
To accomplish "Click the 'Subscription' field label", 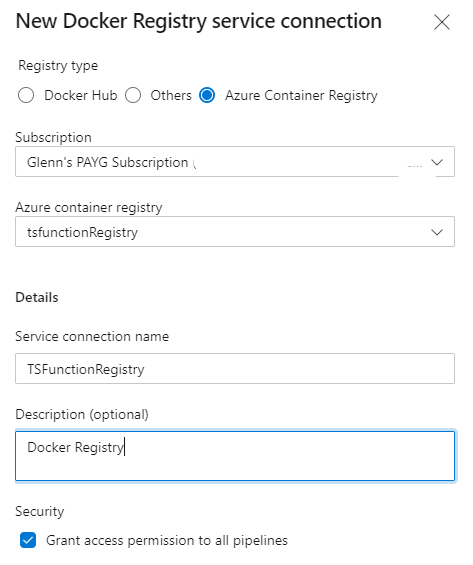I will click(53, 137).
